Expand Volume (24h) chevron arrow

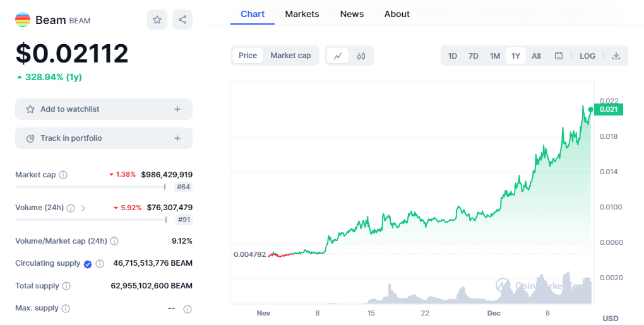click(x=83, y=208)
